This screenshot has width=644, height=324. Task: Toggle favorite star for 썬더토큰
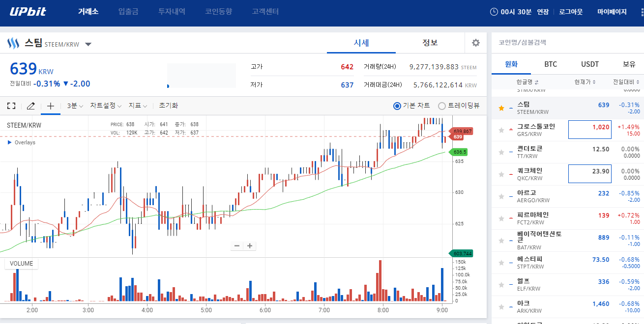pos(501,152)
